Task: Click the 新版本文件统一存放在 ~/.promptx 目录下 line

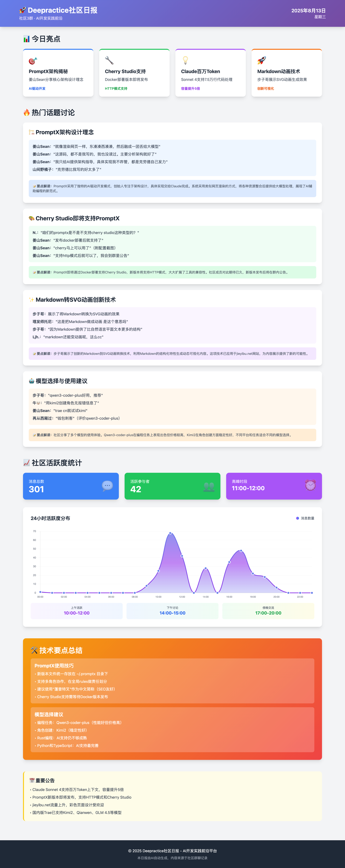Action: [71, 674]
